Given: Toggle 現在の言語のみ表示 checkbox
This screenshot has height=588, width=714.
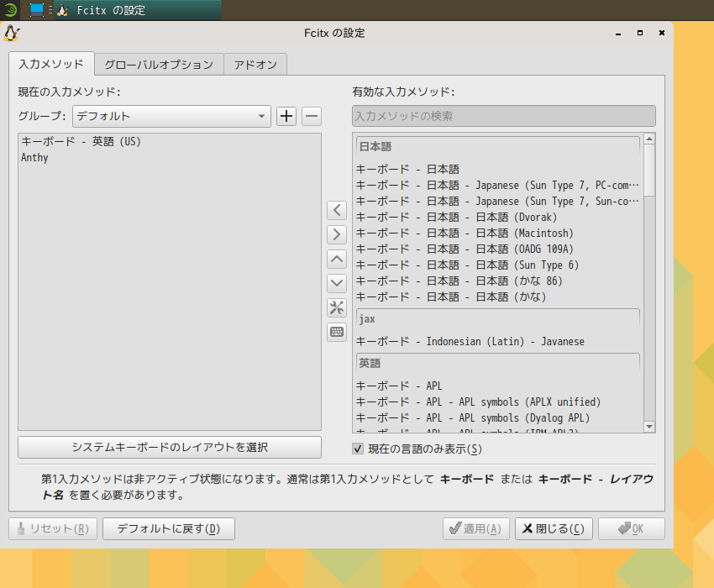Looking at the screenshot, I should [358, 449].
